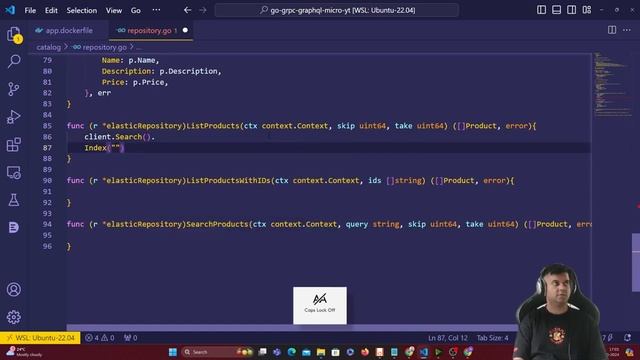Click the WSL: Ubuntu-22.04 remote indicator

point(40,338)
